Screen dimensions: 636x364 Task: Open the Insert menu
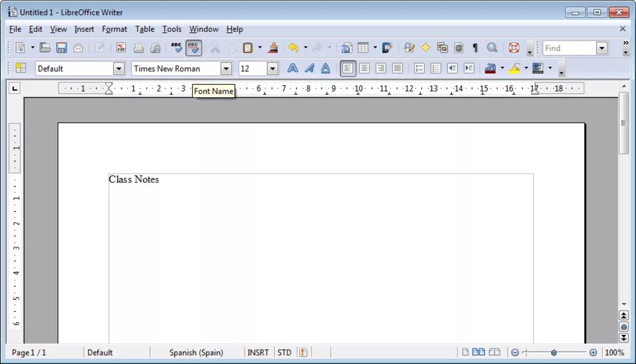(84, 29)
